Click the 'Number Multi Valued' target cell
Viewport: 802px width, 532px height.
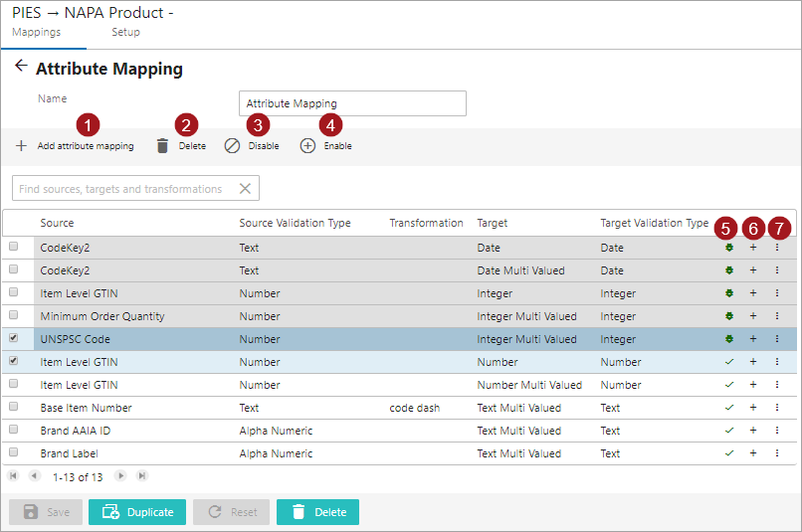529,385
